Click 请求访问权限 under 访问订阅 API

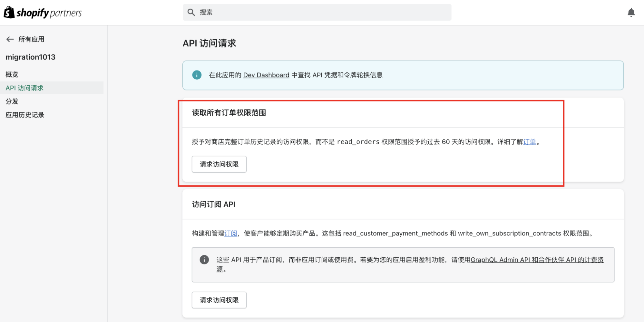point(219,300)
